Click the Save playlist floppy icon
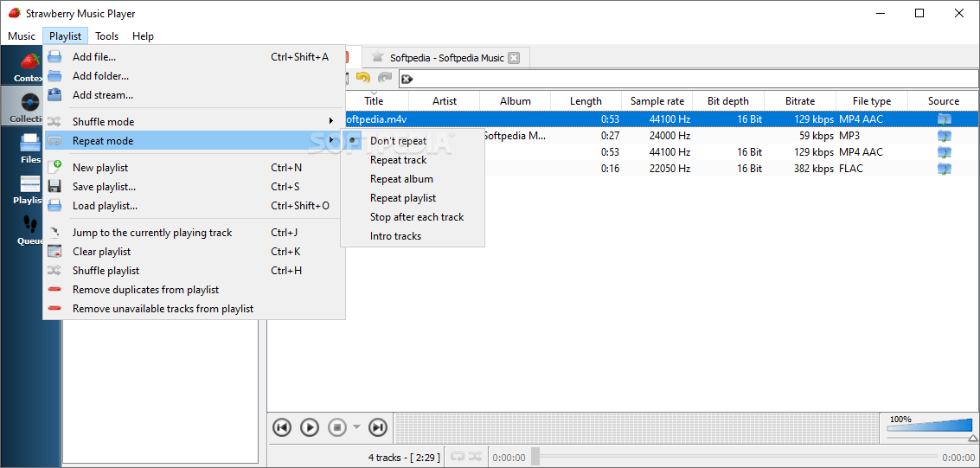The width and height of the screenshot is (980, 468). [x=55, y=187]
